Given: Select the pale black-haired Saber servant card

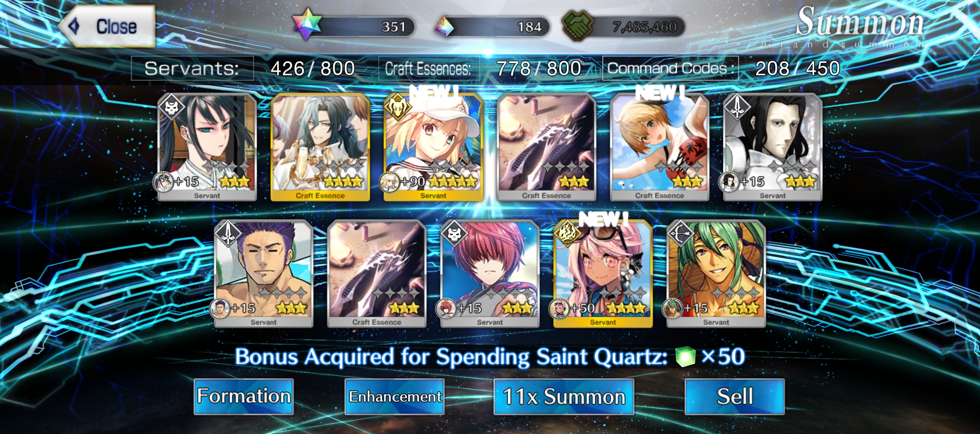Looking at the screenshot, I should coord(772,147).
